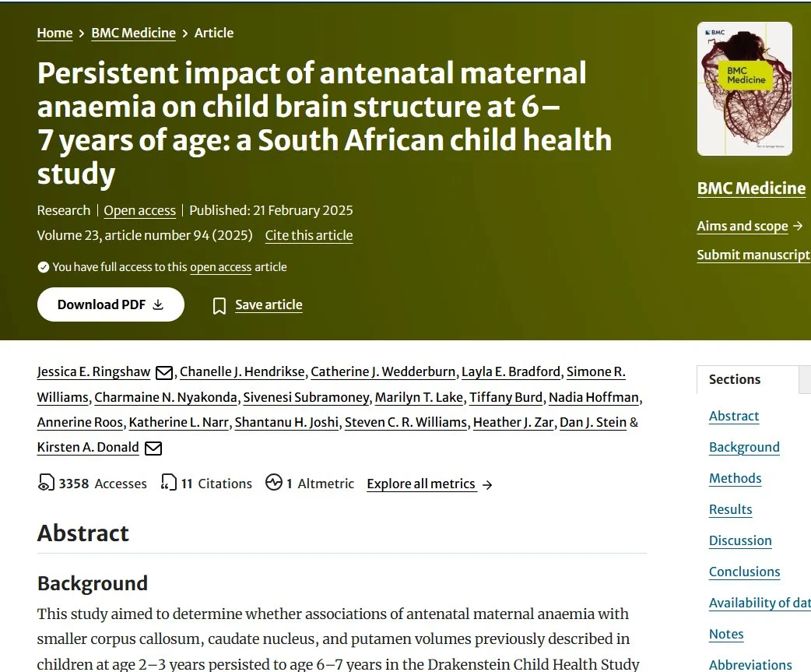Open author Heather J. Zar's details

(513, 422)
